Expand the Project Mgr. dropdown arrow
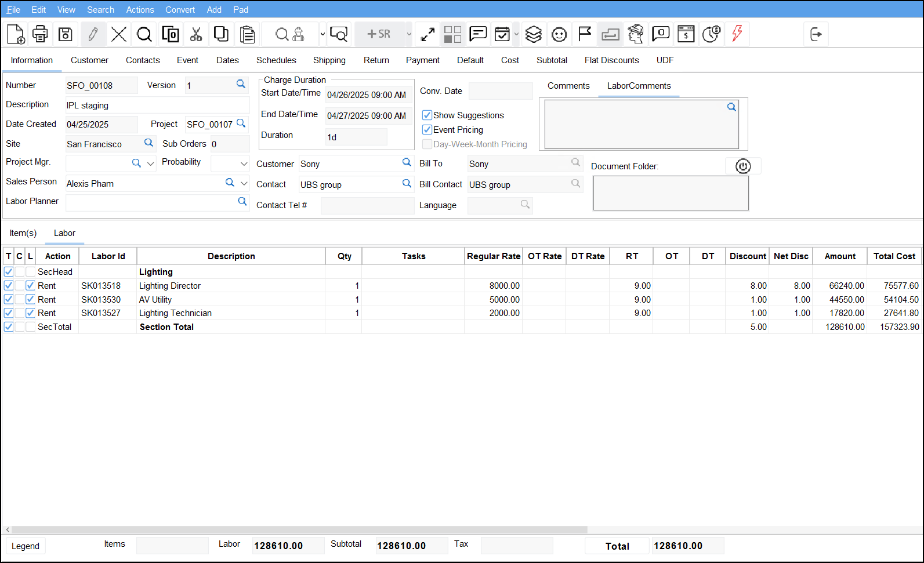 pos(151,164)
